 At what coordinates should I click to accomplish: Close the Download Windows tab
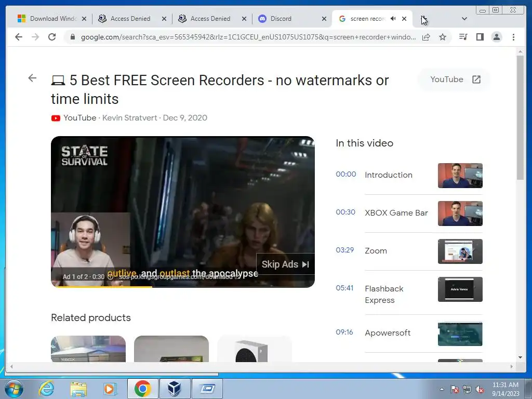(x=84, y=19)
